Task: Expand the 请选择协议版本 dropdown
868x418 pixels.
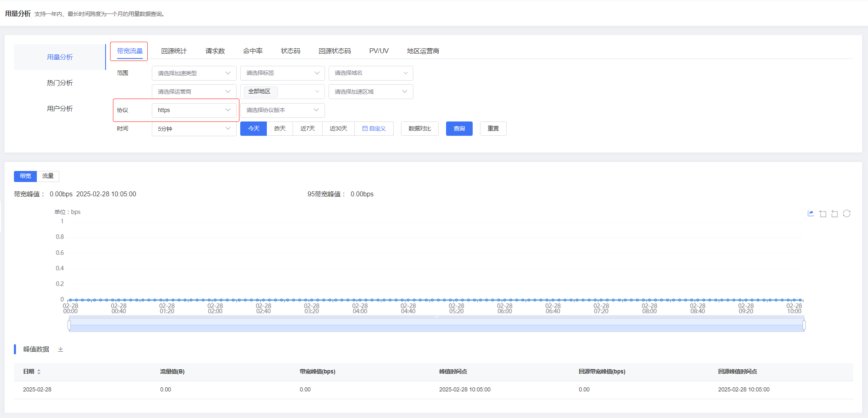Action: click(x=282, y=110)
